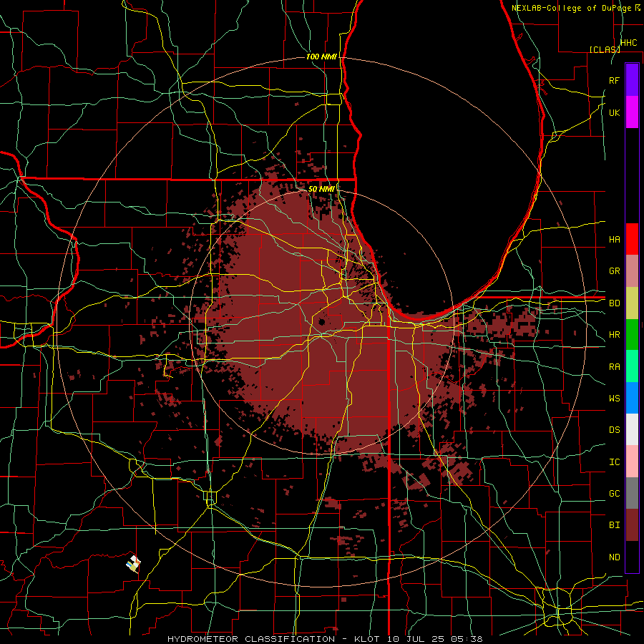
Task: Click the IC legend label
Action: pos(615,462)
